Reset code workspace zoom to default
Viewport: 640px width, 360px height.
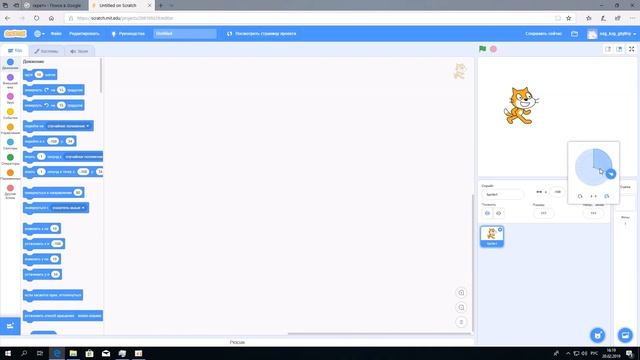point(461,322)
